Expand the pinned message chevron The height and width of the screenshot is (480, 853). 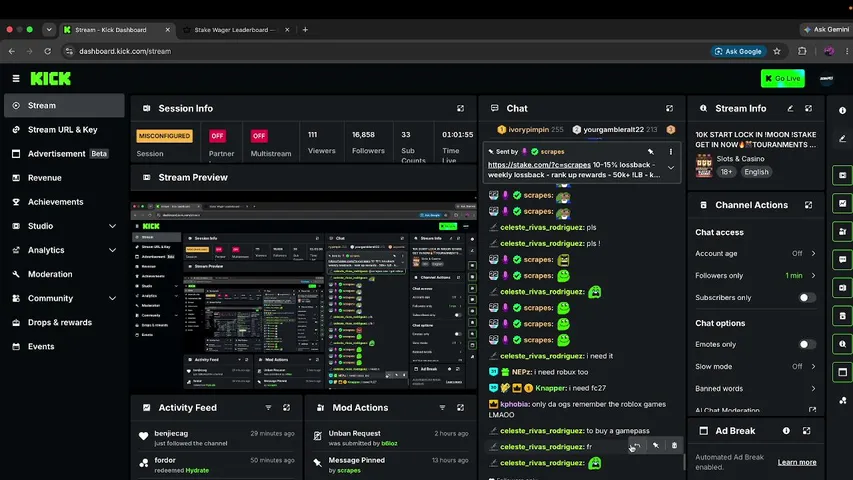pyautogui.click(x=671, y=168)
